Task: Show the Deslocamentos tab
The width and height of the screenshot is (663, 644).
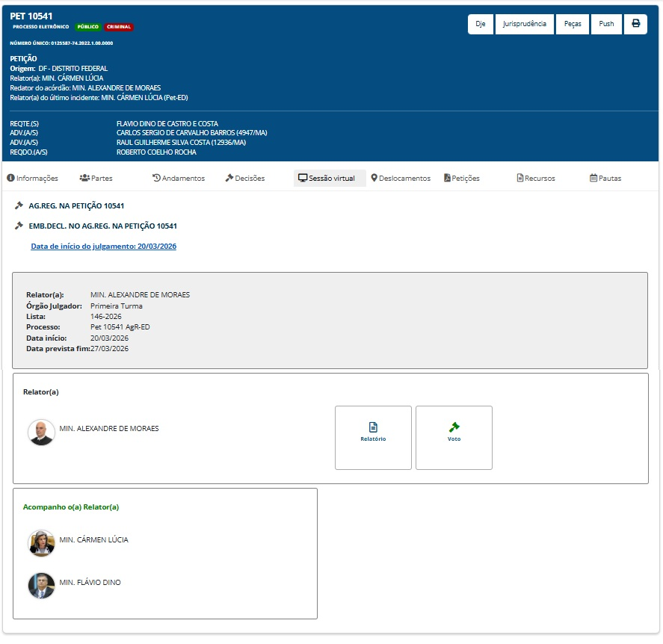Action: click(x=401, y=179)
